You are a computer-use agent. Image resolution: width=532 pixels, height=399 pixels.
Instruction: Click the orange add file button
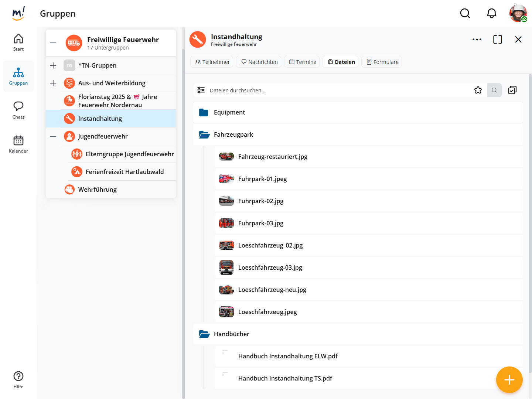(509, 379)
